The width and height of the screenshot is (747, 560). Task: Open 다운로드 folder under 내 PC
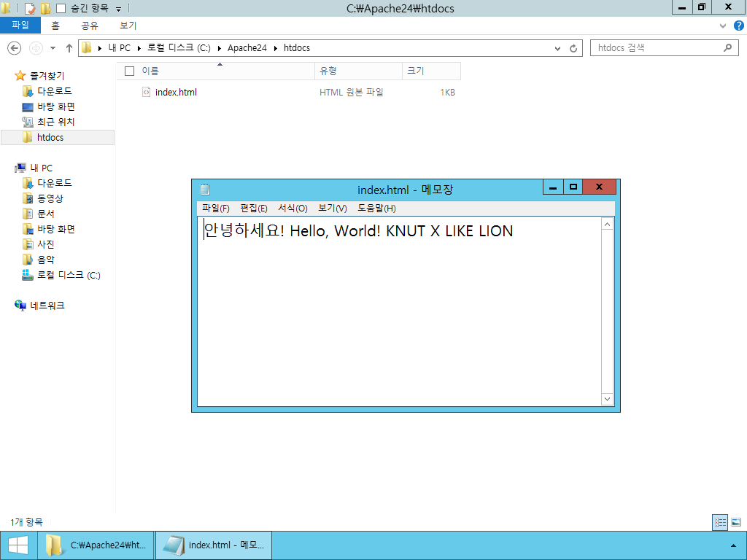click(x=54, y=183)
